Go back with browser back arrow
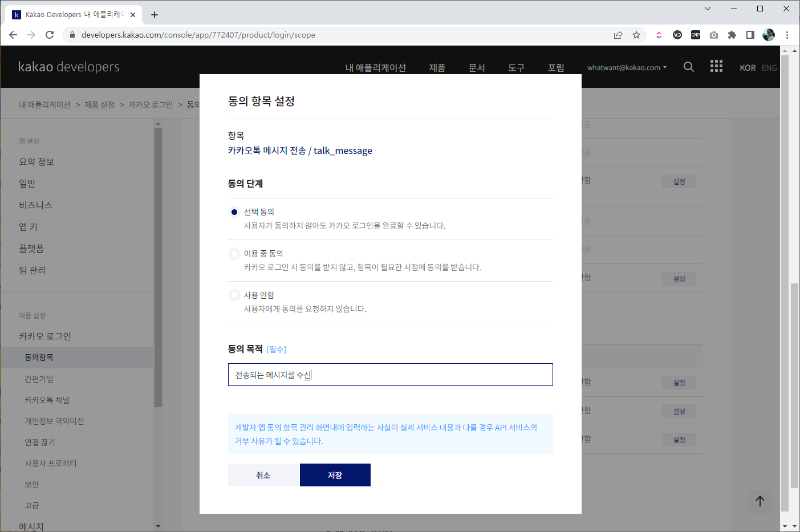The image size is (800, 532). click(13, 35)
